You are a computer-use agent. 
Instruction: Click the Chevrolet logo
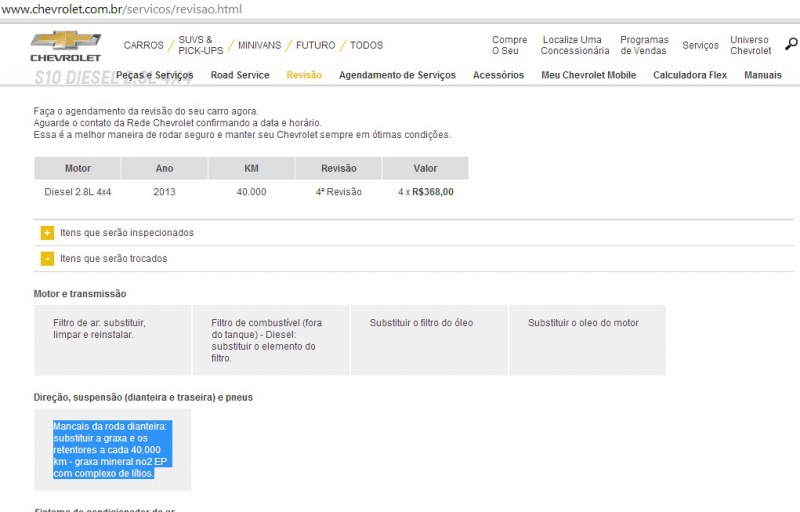(66, 46)
